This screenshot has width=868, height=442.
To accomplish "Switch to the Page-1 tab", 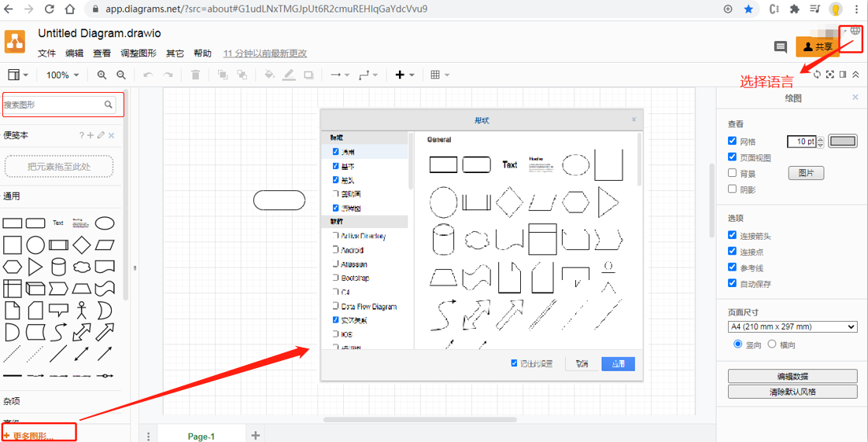I will [201, 436].
